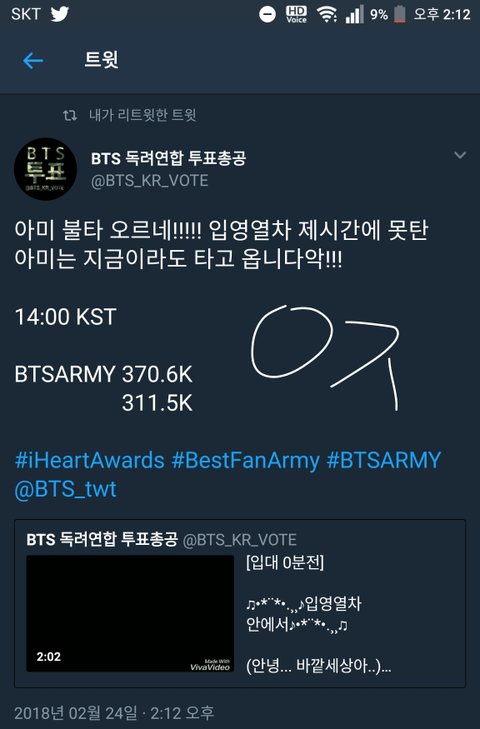Tap the battery indicator icon
480x729 pixels.
[400, 14]
